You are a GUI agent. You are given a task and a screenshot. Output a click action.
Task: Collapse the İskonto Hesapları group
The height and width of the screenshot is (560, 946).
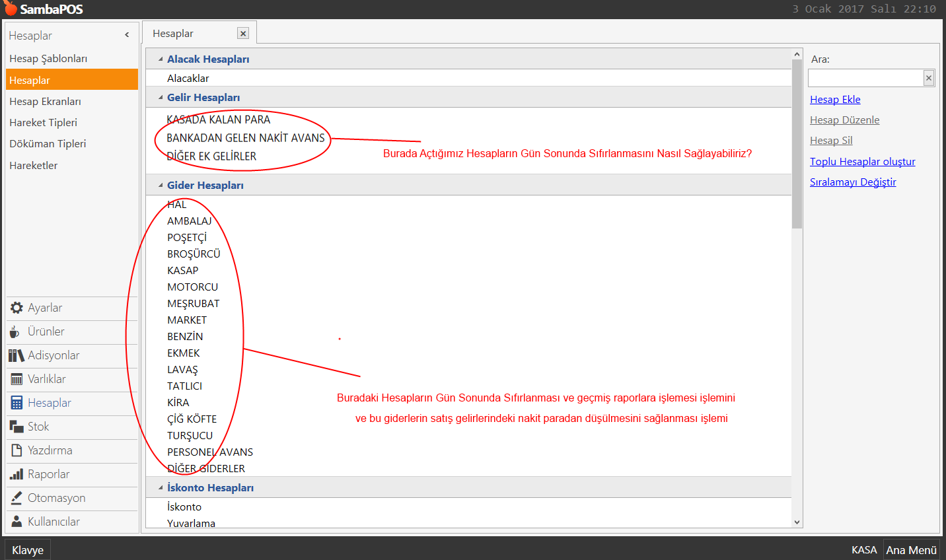(x=161, y=488)
